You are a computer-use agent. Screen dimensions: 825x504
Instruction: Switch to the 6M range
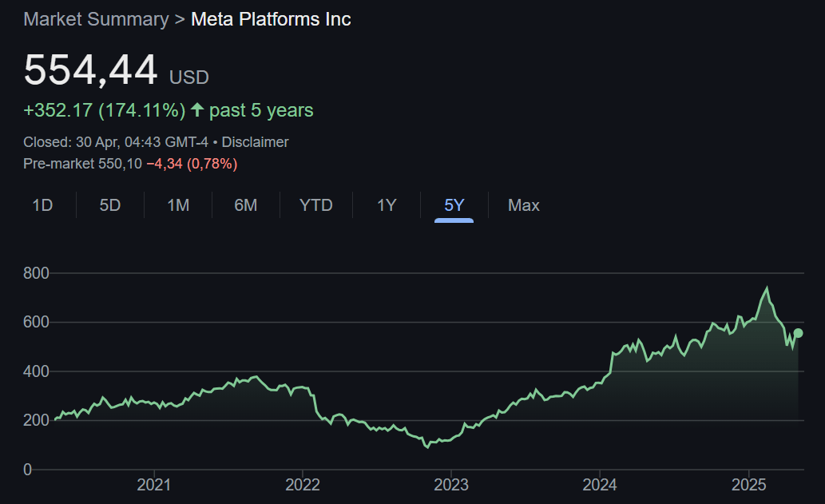(245, 205)
